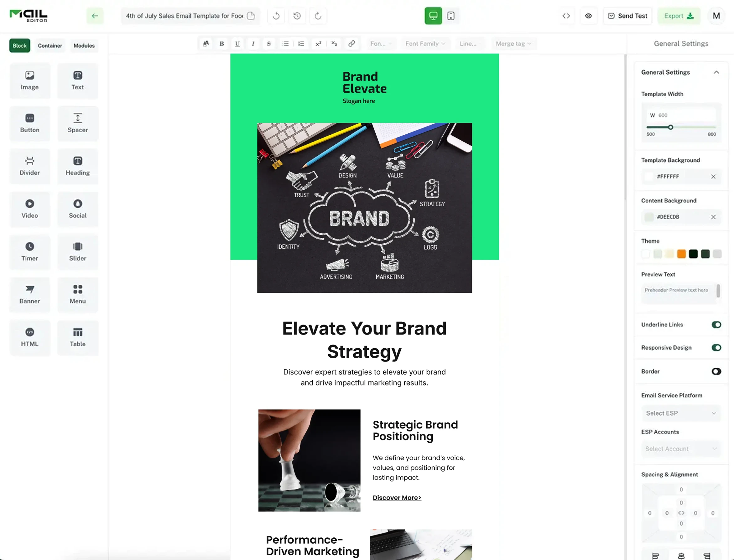Screen dimensions: 734x560
Task: Toggle the Responsive Design switch
Action: coord(716,348)
